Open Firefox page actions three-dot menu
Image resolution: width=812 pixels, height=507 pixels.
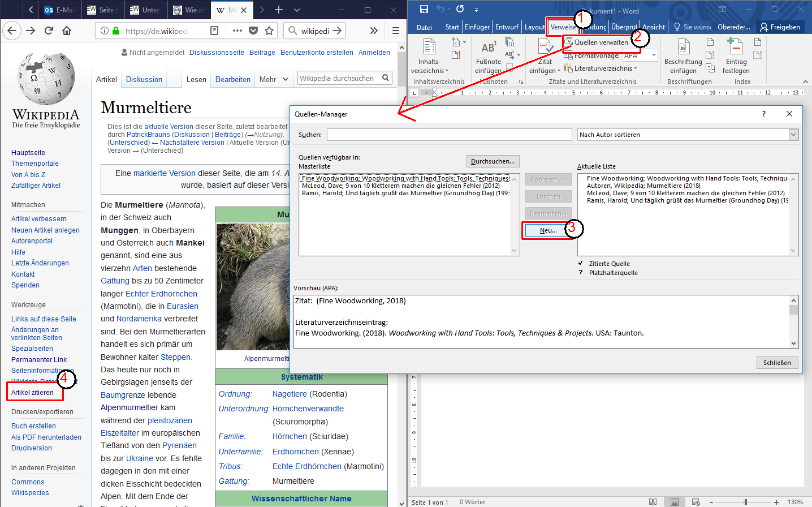pyautogui.click(x=237, y=31)
